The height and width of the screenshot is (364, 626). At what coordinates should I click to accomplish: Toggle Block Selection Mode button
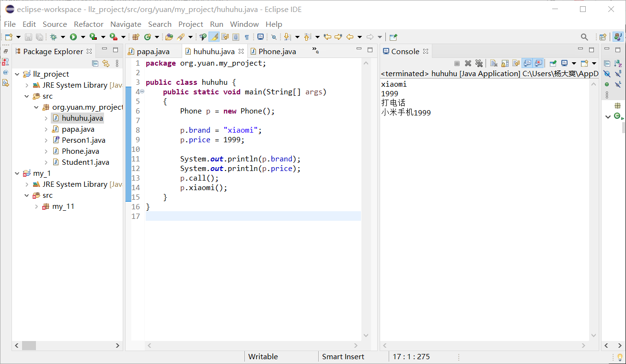[236, 37]
